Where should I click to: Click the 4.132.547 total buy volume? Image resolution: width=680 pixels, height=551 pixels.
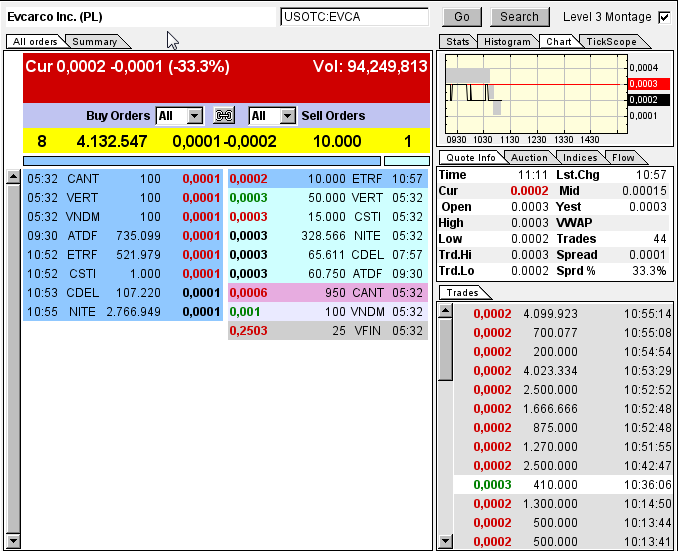(112, 141)
